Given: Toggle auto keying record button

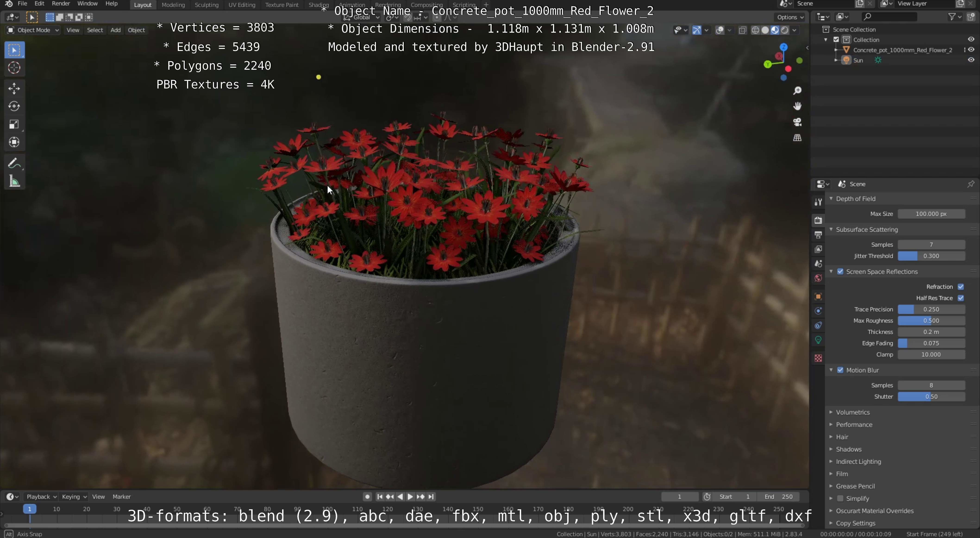Looking at the screenshot, I should [367, 497].
